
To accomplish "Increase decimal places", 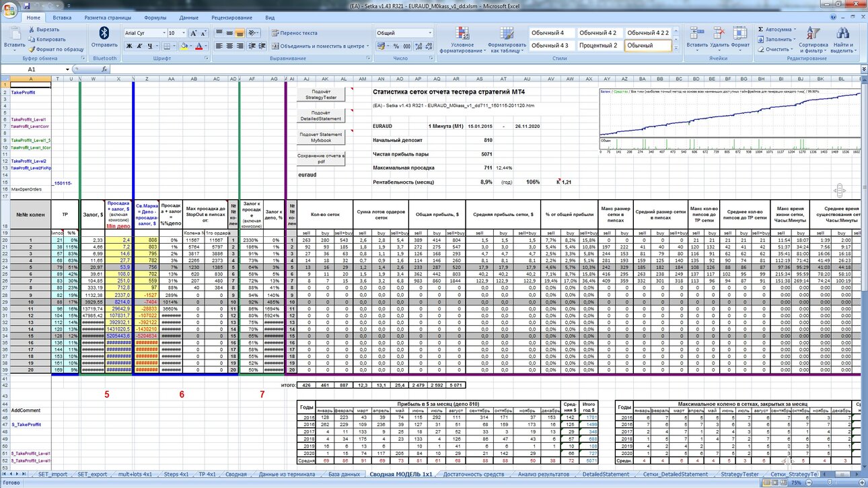I will (417, 46).
